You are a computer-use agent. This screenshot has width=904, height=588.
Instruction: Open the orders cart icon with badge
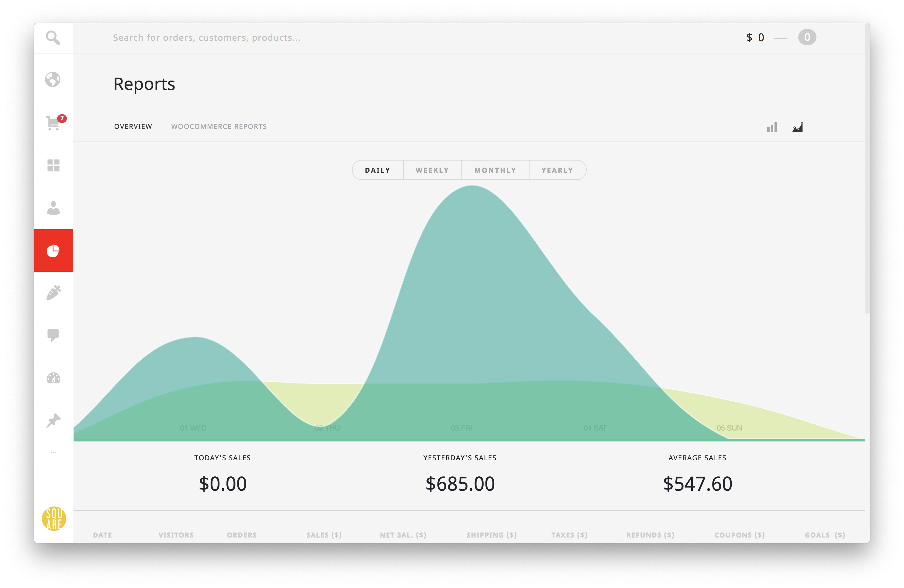click(x=53, y=123)
